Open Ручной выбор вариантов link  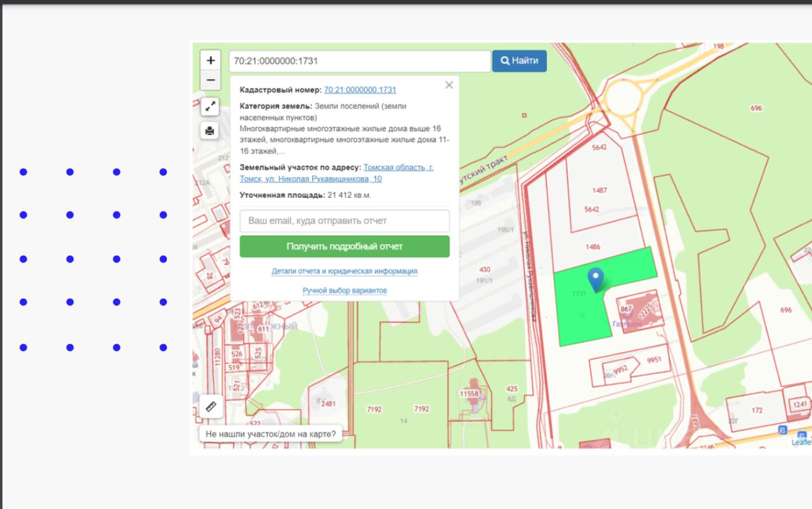click(344, 290)
